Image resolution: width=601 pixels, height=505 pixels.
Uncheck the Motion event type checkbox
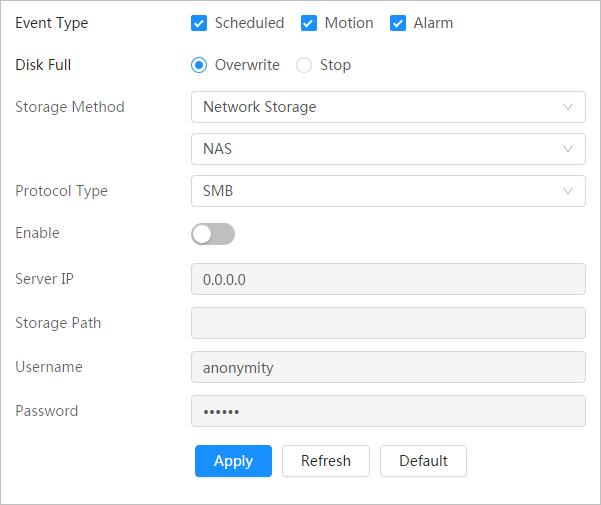click(309, 23)
